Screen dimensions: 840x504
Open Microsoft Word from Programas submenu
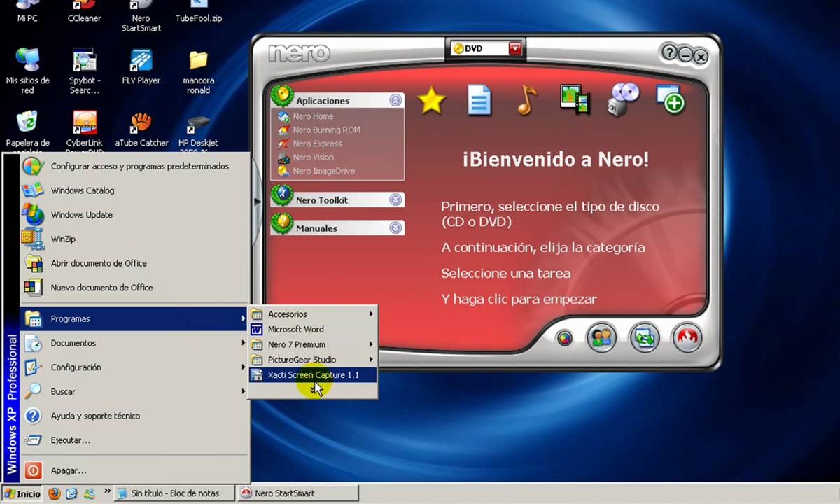[x=313, y=329]
